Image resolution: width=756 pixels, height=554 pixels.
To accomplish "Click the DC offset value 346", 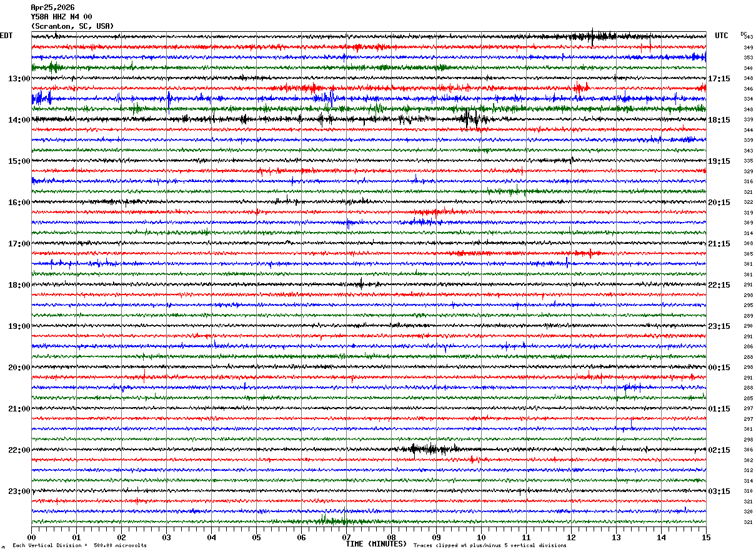I will [x=748, y=89].
